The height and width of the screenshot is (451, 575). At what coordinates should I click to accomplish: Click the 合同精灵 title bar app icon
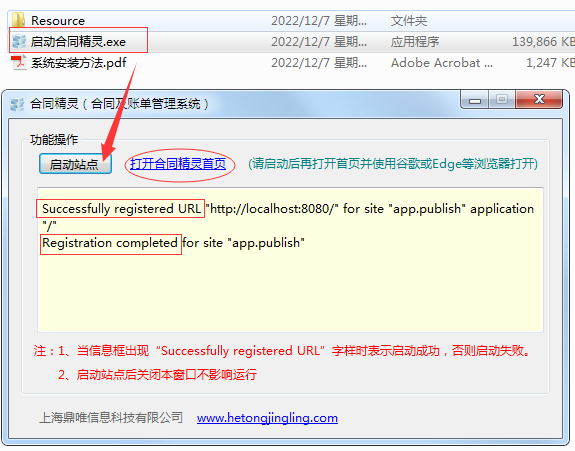17,104
